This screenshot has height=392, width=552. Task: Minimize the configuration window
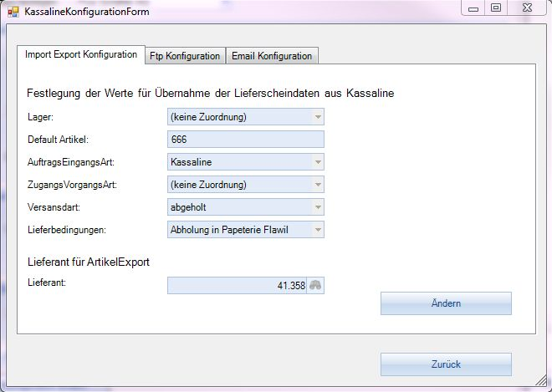[475, 8]
